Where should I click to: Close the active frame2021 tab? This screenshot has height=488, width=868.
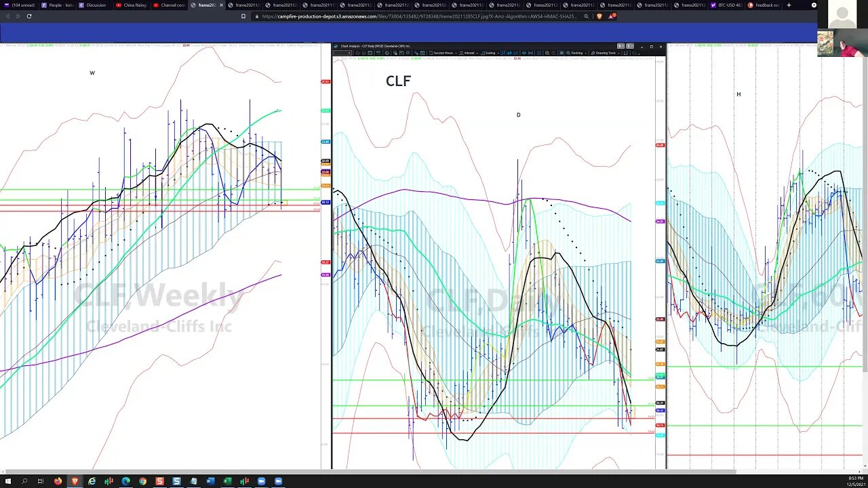221,5
